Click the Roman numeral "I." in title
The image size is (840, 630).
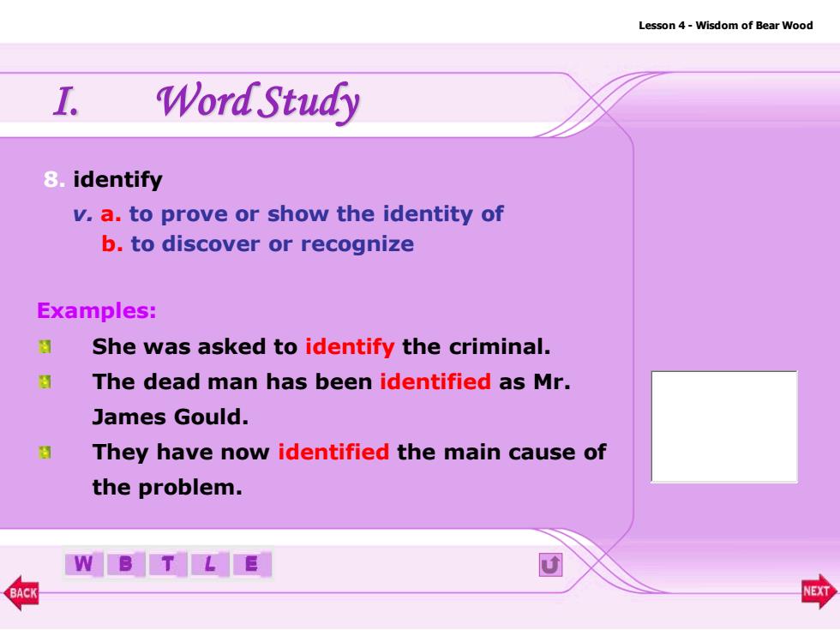pos(67,102)
